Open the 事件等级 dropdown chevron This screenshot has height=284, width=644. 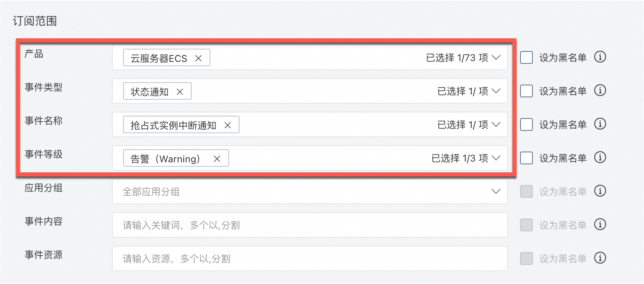[x=496, y=158]
